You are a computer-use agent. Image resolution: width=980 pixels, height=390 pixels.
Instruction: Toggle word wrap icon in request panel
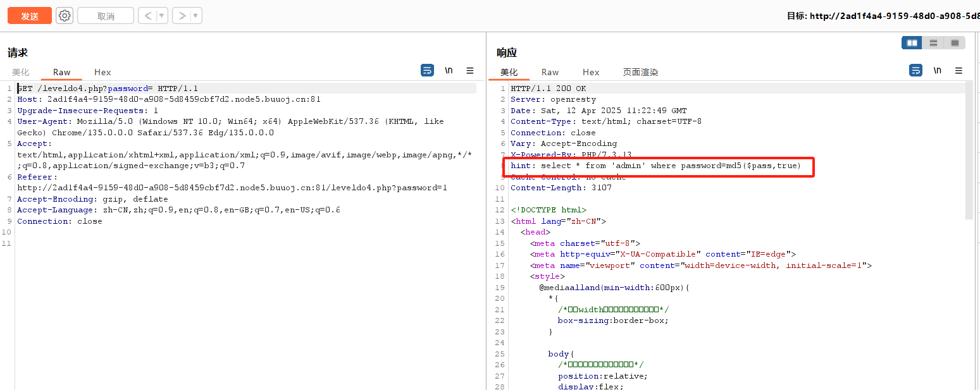pos(427,70)
